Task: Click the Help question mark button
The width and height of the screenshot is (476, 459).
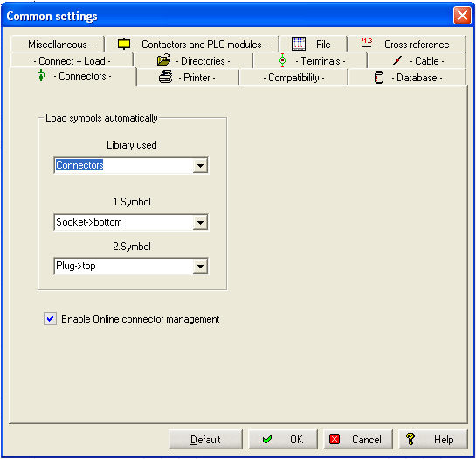Action: (433, 439)
